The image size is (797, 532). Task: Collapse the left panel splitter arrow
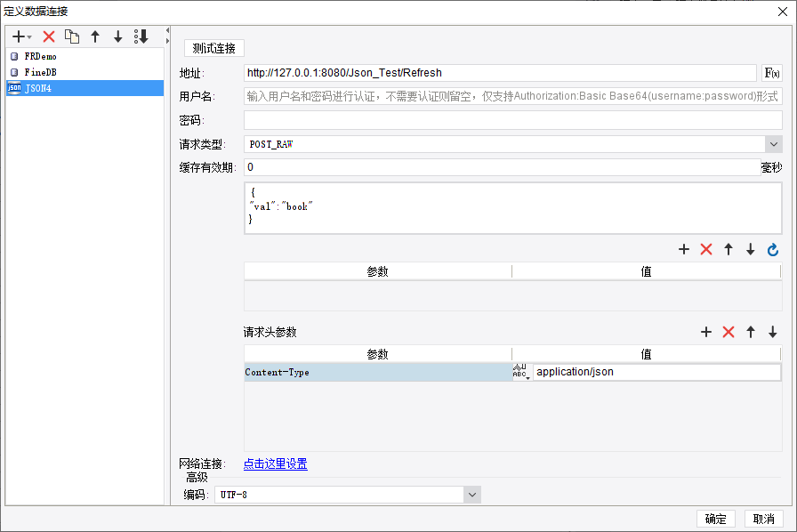click(167, 30)
